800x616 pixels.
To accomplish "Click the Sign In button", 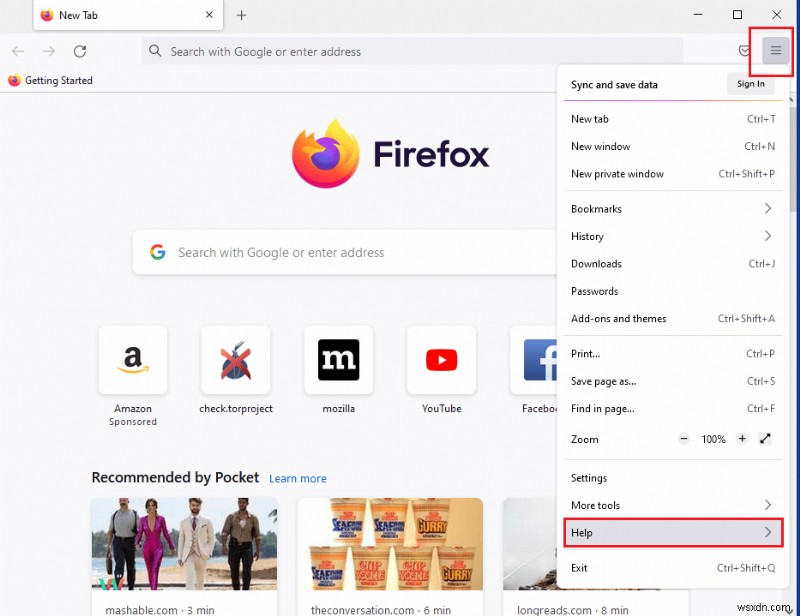I will 750,85.
